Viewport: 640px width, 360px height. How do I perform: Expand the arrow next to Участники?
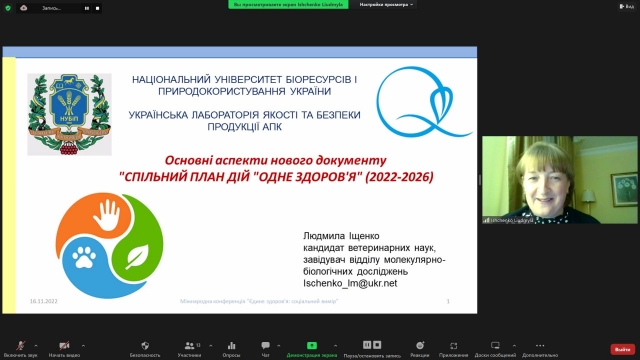[x=211, y=346]
